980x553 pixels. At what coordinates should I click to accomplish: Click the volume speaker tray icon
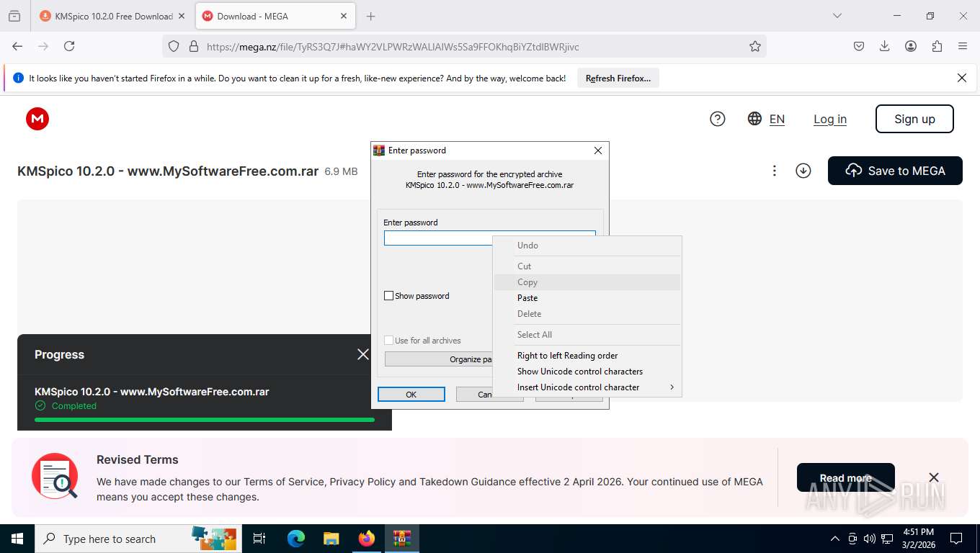pos(870,539)
